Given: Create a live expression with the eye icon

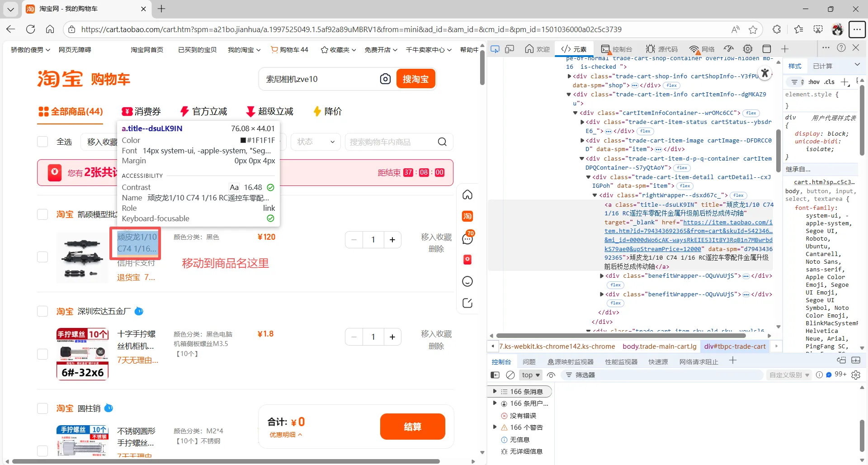Looking at the screenshot, I should [x=551, y=375].
